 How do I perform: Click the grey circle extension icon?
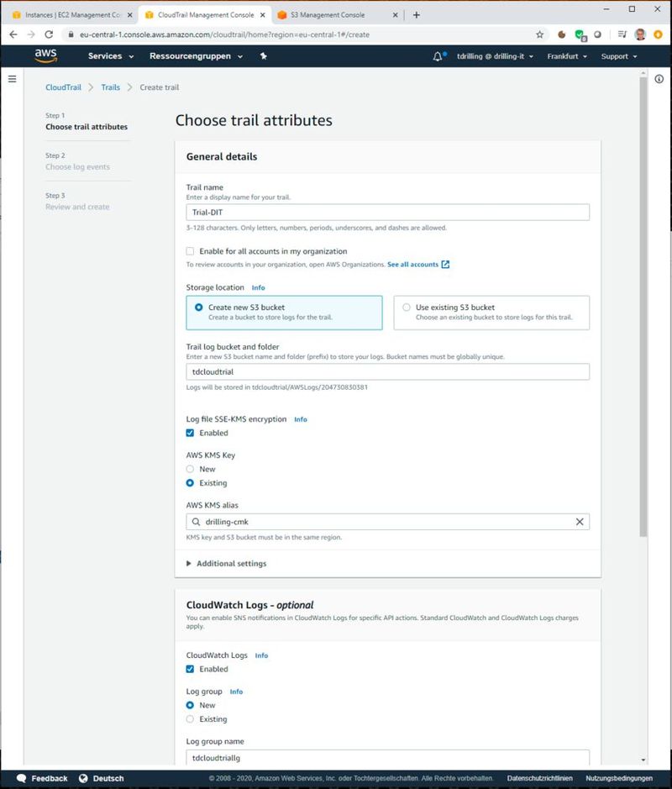pyautogui.click(x=597, y=34)
